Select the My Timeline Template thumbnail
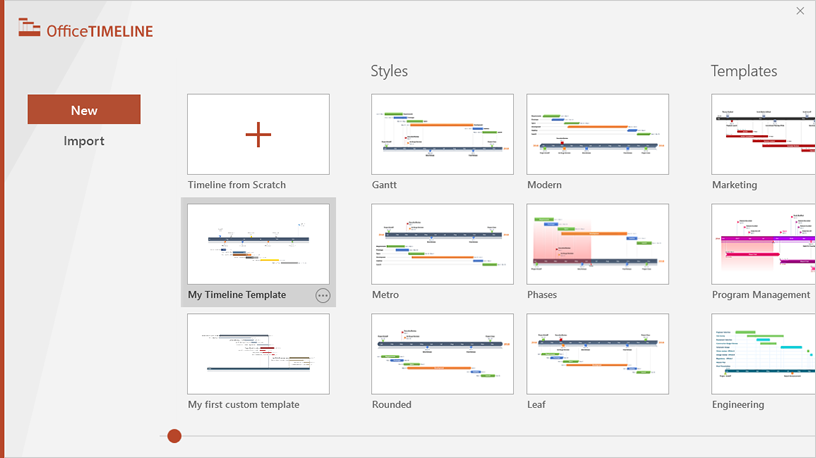Screen dimensions: 816x458 [258, 245]
